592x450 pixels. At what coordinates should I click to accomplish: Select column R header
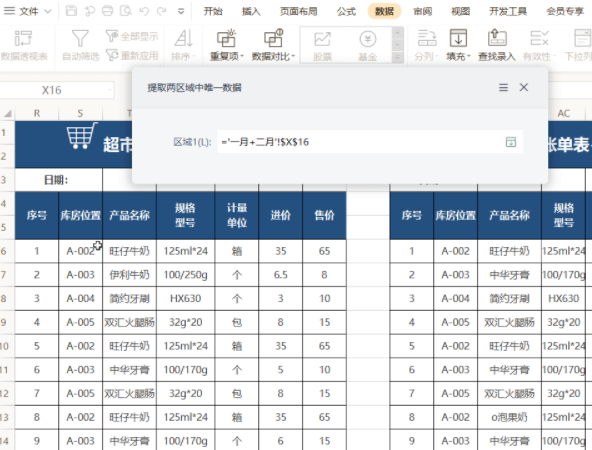click(37, 113)
